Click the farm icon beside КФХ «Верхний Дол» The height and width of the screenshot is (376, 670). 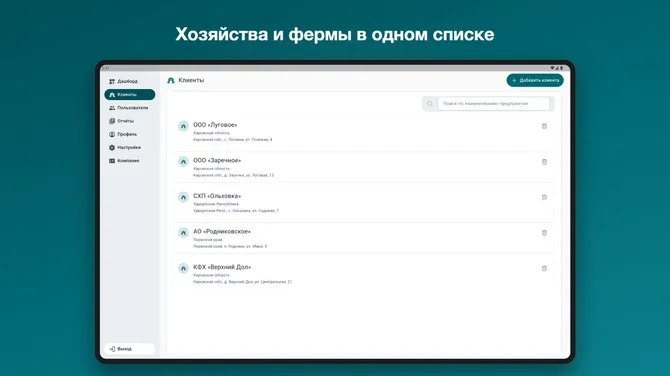[183, 268]
